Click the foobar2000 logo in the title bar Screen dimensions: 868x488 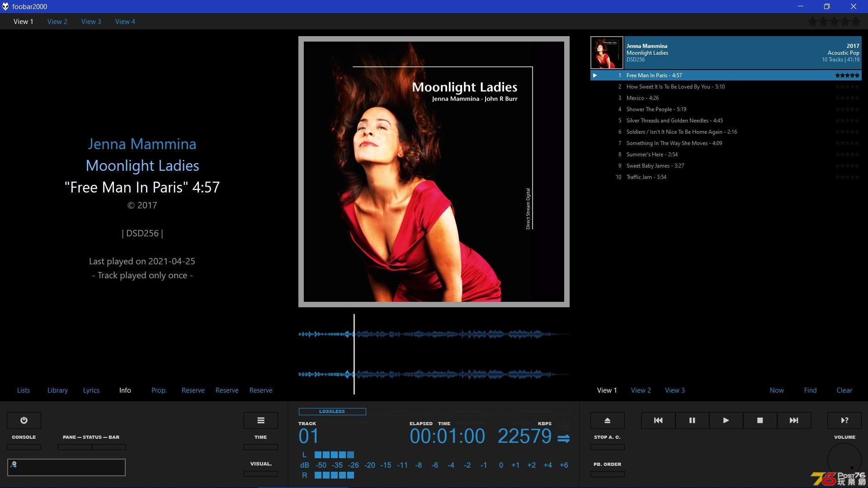point(5,6)
